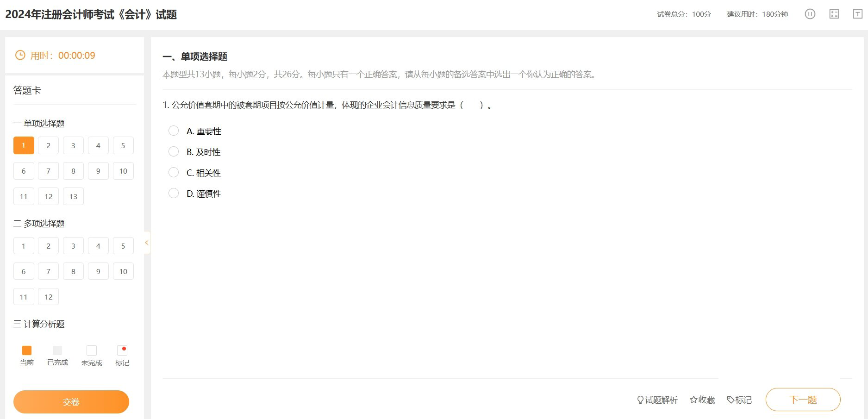Jump to question 13 in 单项选择题
The image size is (868, 419).
(x=73, y=196)
